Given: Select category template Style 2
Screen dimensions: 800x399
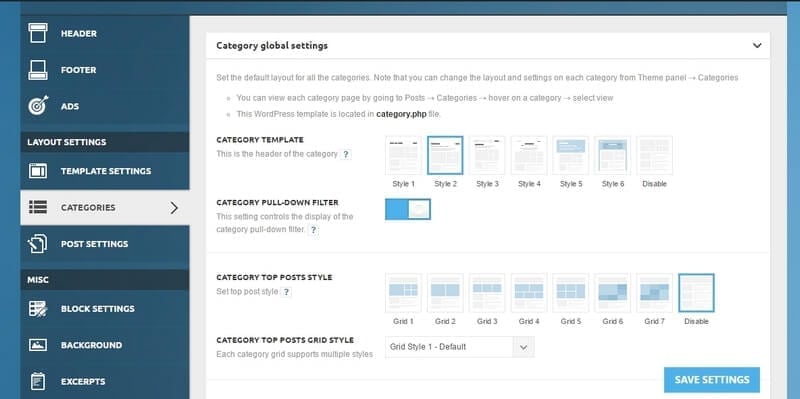Looking at the screenshot, I should click(x=445, y=155).
